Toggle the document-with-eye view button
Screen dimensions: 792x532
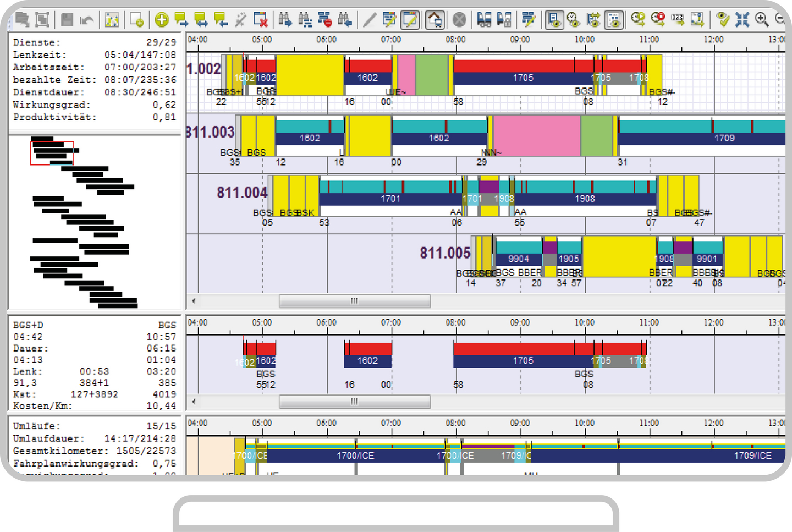tap(554, 20)
